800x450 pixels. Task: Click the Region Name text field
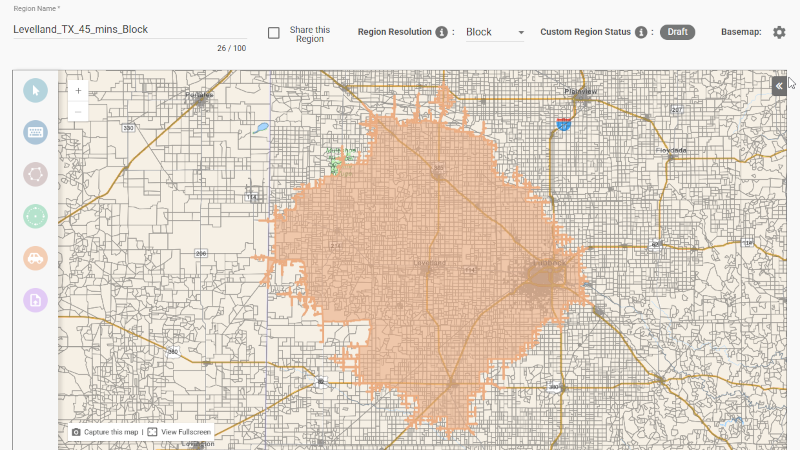coord(130,29)
